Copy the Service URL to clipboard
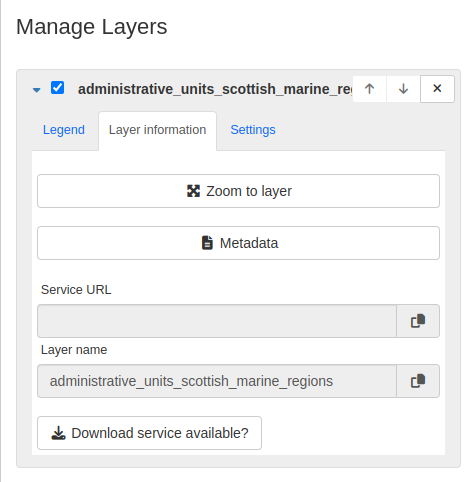This screenshot has width=475, height=482. [x=418, y=321]
